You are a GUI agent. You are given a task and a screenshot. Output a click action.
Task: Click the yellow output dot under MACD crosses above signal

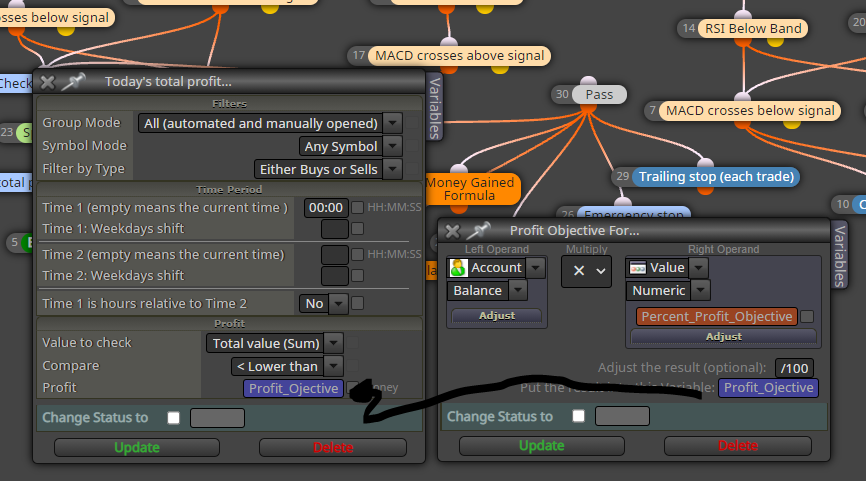pos(500,68)
